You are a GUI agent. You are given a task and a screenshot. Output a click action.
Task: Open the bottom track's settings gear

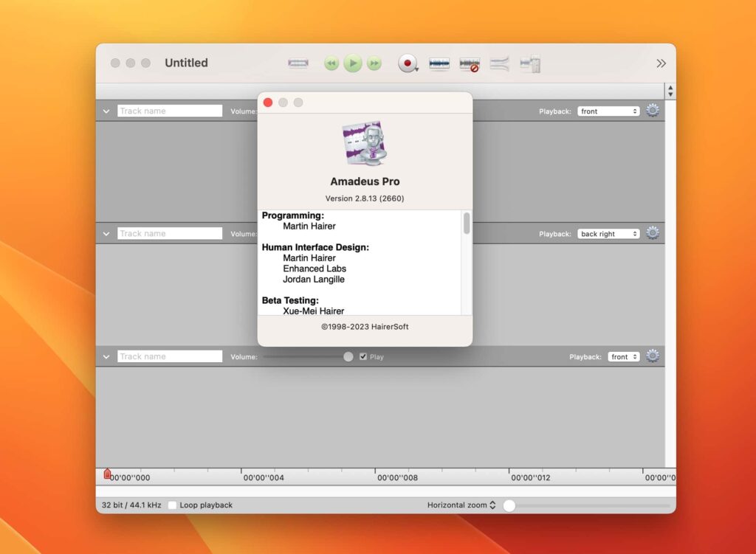652,356
